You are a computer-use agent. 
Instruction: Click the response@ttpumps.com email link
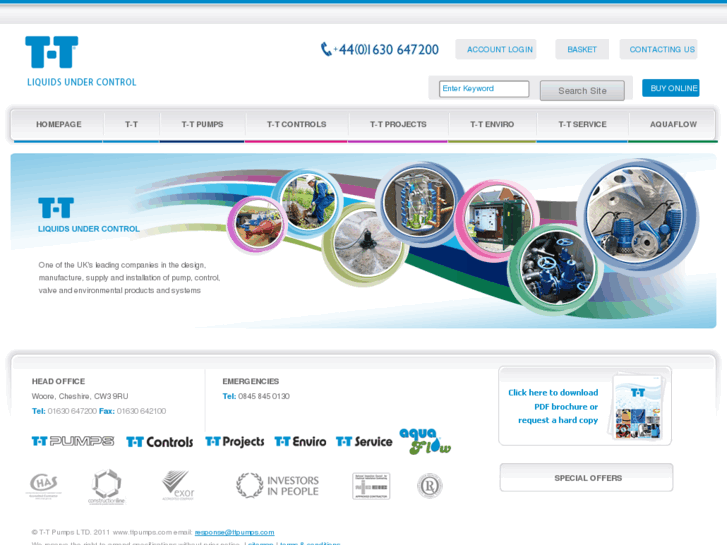click(x=234, y=532)
